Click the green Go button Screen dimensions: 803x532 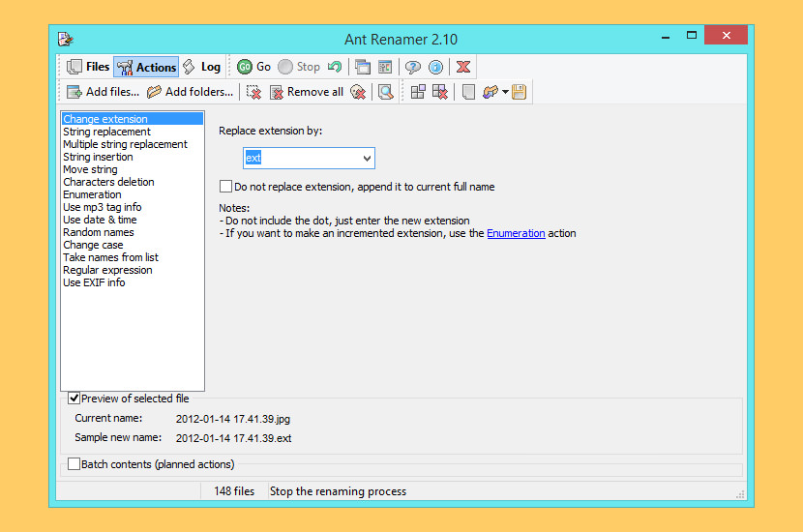point(254,67)
